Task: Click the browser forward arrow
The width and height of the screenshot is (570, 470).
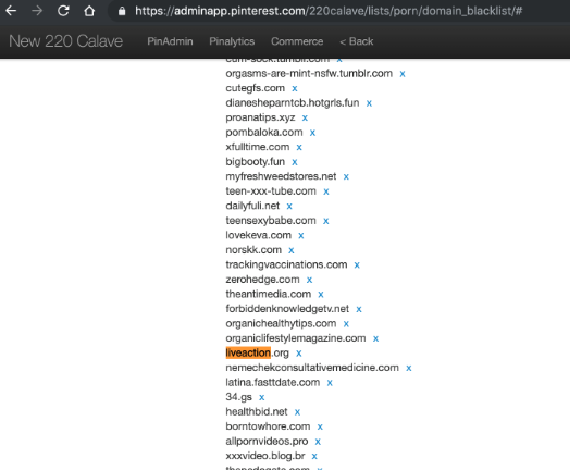Action: point(37,11)
